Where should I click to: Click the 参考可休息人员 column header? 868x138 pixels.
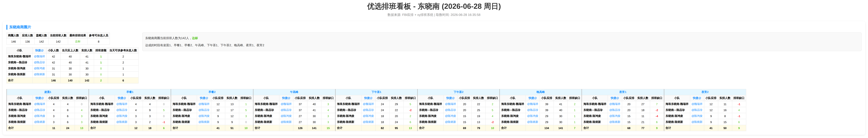coord(99,36)
